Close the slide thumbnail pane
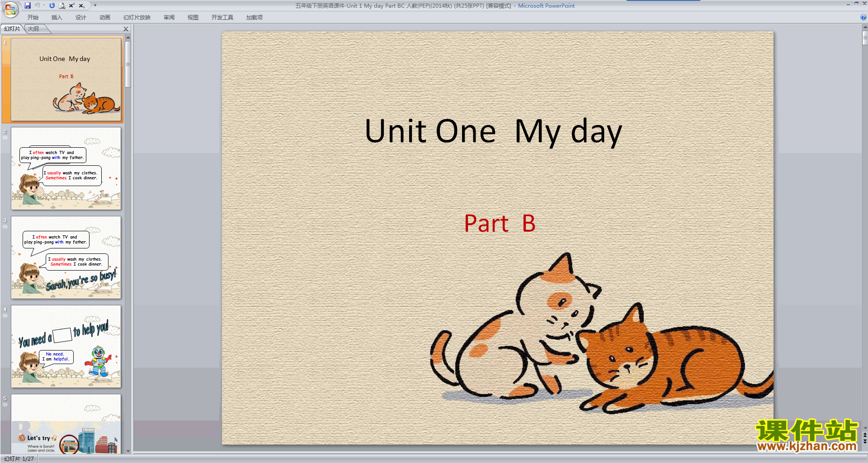 126,29
